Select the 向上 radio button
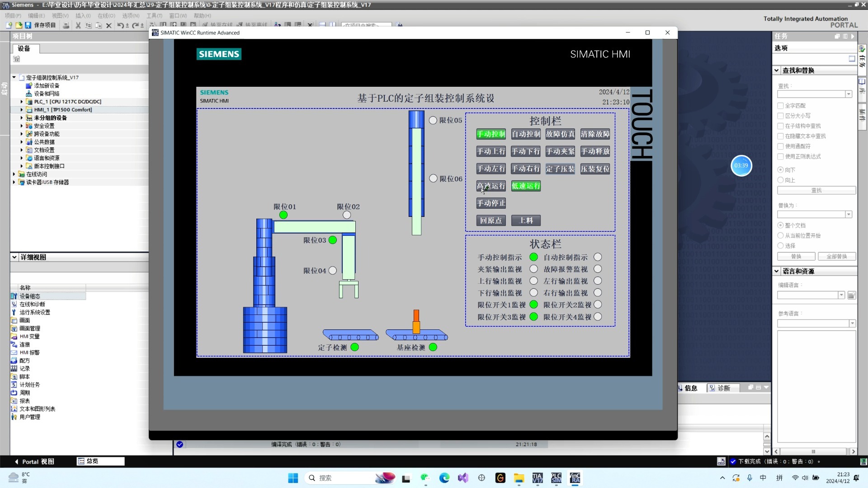Image resolution: width=868 pixels, height=488 pixels. point(780,180)
